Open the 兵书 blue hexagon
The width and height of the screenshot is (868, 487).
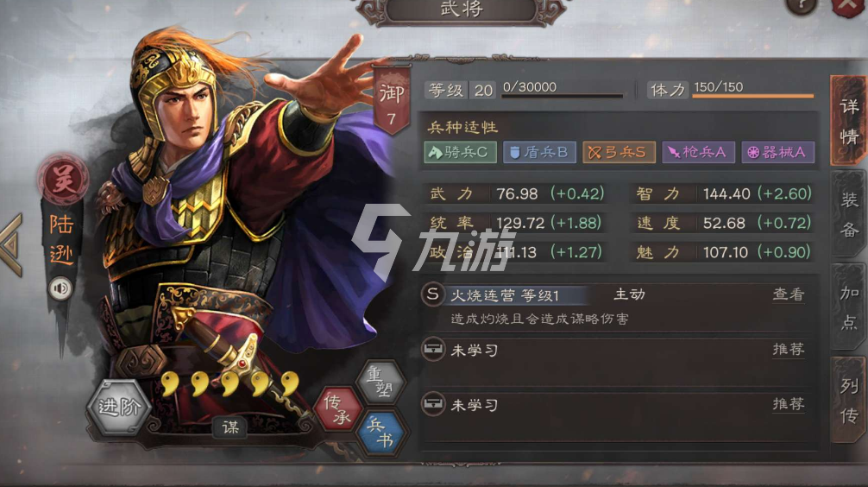(381, 433)
